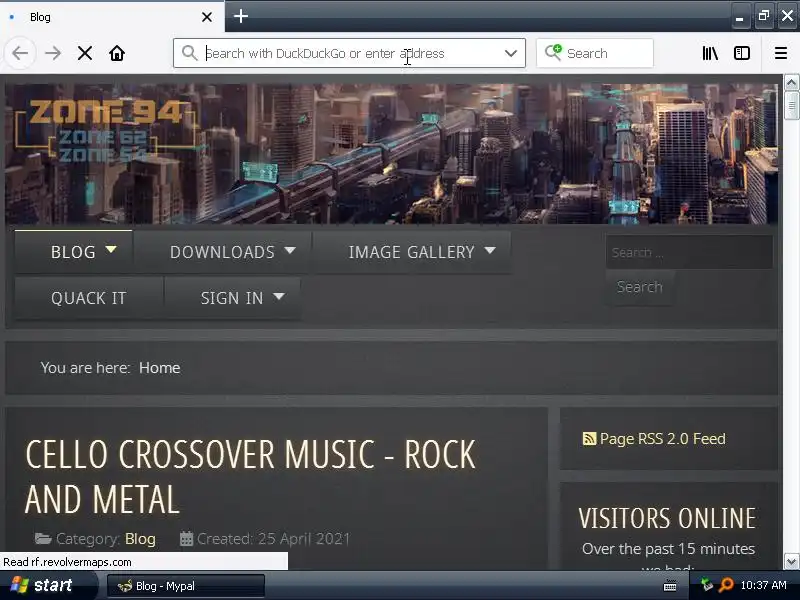This screenshot has width=800, height=600.
Task: Open the IMAGE GALLERY menu item
Action: pyautogui.click(x=411, y=252)
